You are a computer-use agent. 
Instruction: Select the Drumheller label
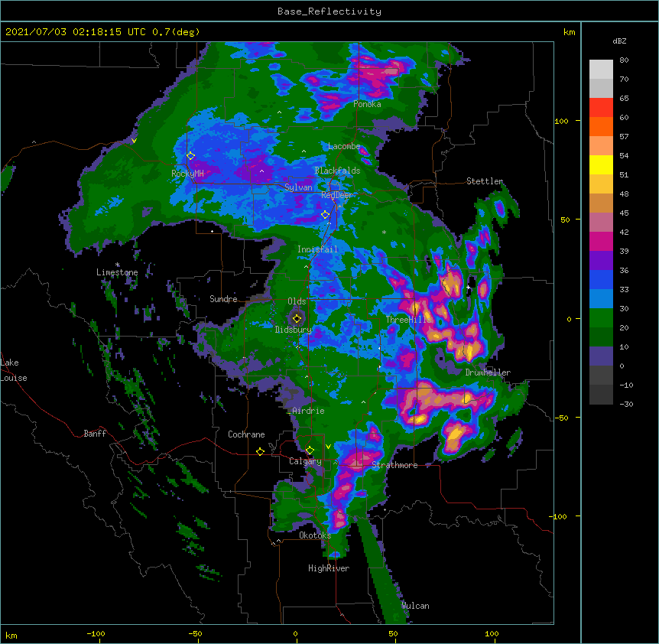tap(488, 372)
